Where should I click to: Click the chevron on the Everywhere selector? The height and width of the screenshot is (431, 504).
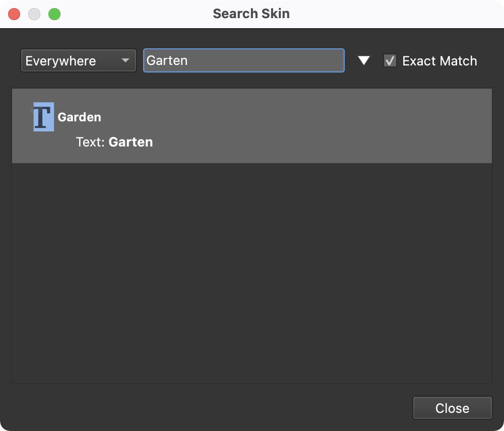click(x=125, y=60)
